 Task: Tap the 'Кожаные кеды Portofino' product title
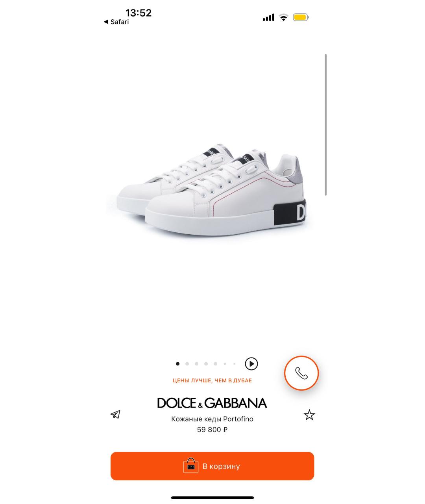click(x=212, y=419)
